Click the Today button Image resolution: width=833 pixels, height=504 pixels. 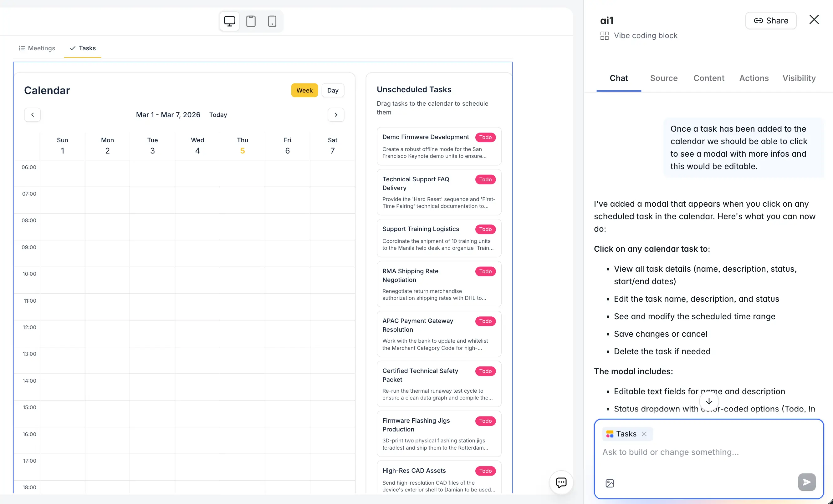click(218, 114)
